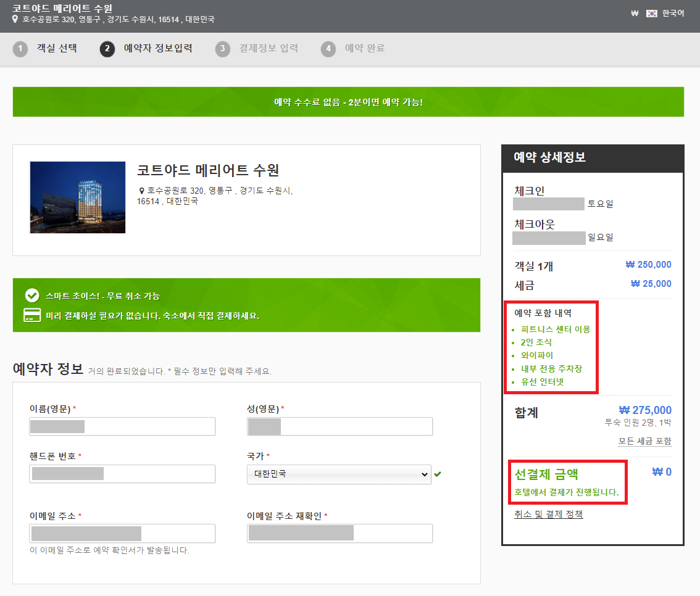Click the tax amount ₩ 25,000
The width and height of the screenshot is (700, 596).
651,284
